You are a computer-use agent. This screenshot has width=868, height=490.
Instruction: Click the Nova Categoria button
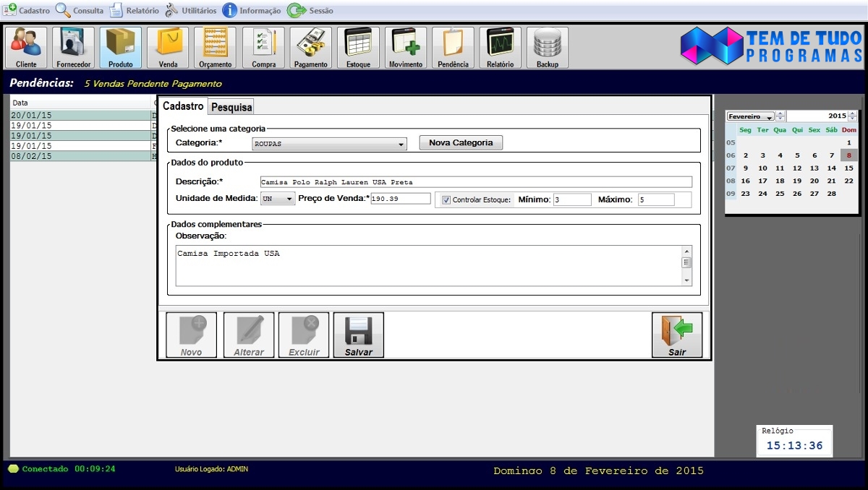click(x=461, y=142)
